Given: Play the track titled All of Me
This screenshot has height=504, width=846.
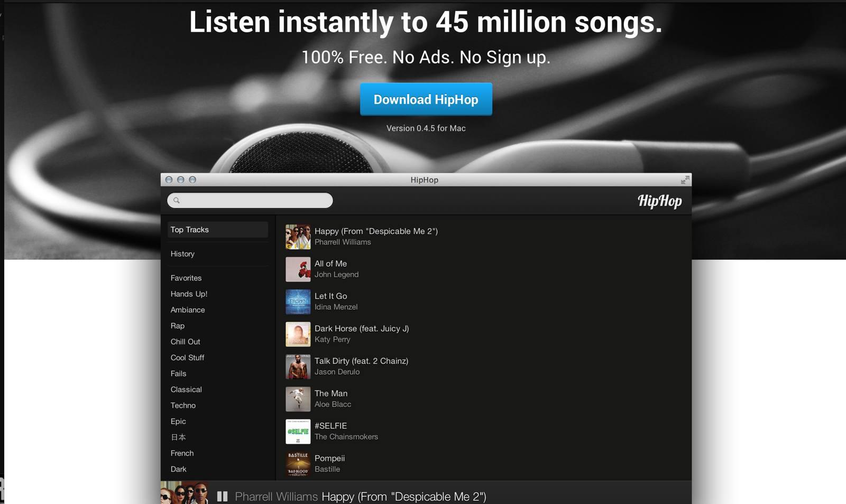Looking at the screenshot, I should [330, 264].
